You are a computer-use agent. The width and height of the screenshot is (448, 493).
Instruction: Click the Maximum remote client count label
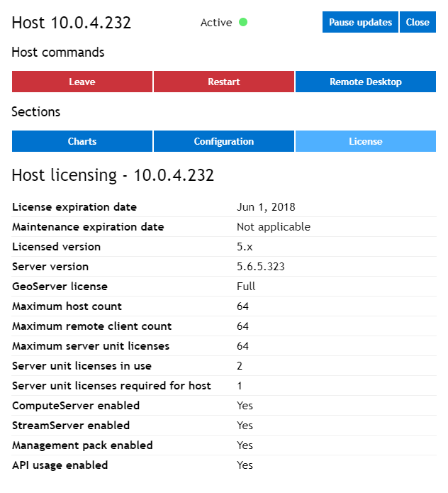(x=91, y=326)
